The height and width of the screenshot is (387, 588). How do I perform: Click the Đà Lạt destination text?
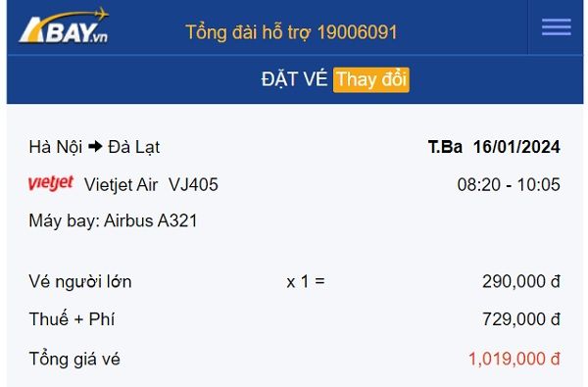point(134,147)
